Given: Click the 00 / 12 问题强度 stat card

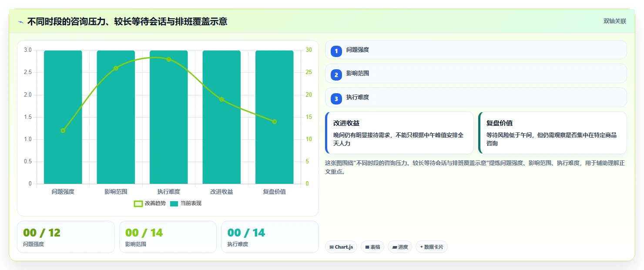Looking at the screenshot, I should [x=66, y=237].
